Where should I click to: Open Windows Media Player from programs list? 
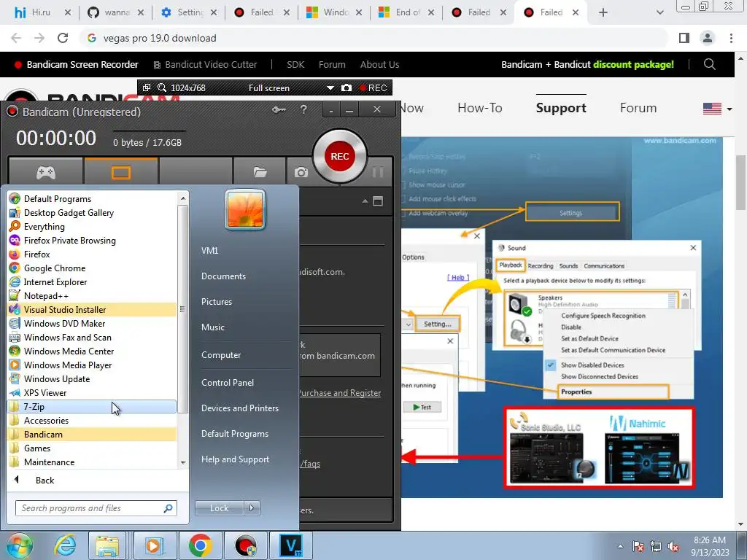(x=93, y=365)
